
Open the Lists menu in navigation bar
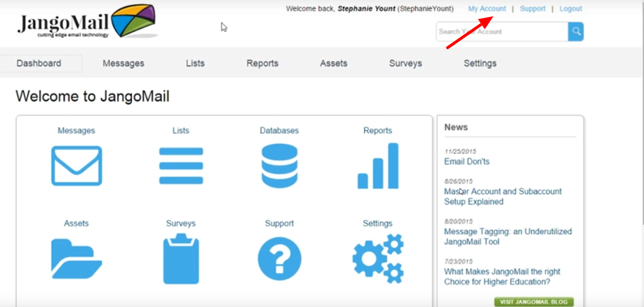pyautogui.click(x=195, y=63)
